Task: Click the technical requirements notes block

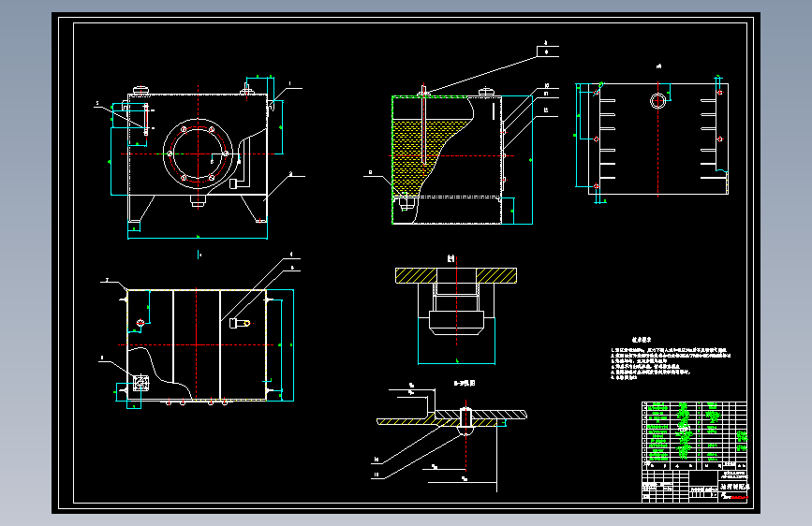Action: pos(671,358)
